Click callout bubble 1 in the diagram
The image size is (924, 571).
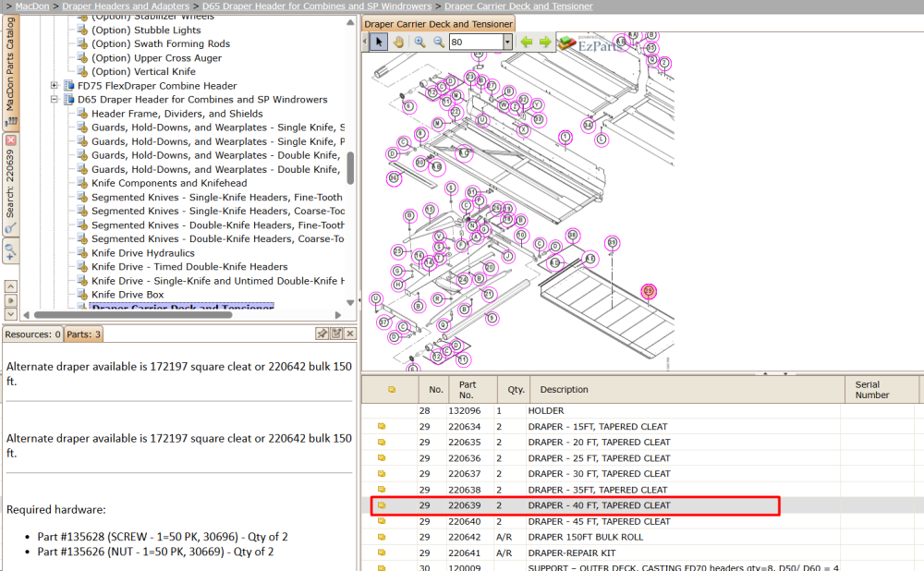click(x=565, y=138)
